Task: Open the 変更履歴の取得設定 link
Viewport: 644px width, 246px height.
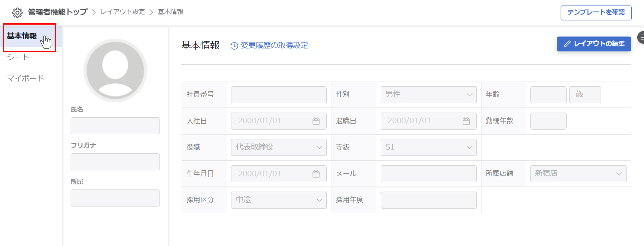Action: click(274, 45)
